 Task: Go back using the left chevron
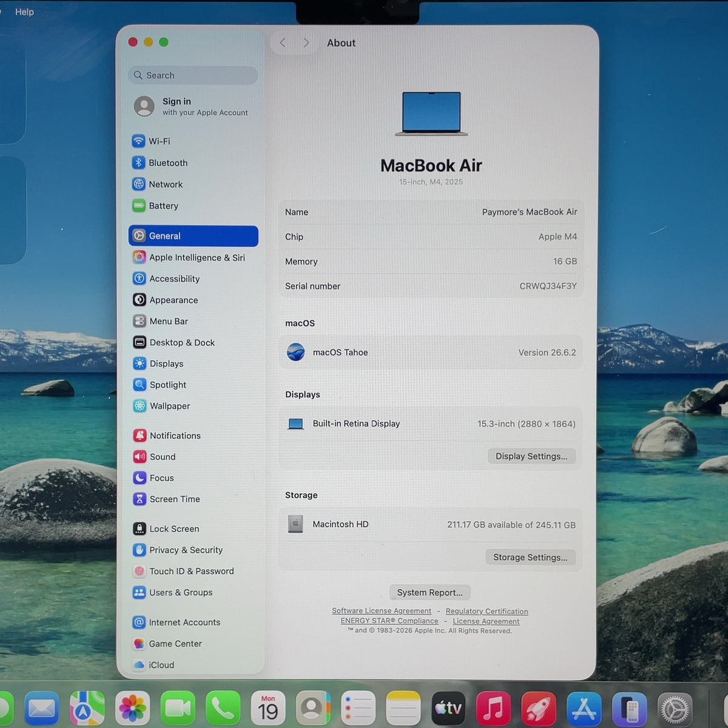point(283,42)
